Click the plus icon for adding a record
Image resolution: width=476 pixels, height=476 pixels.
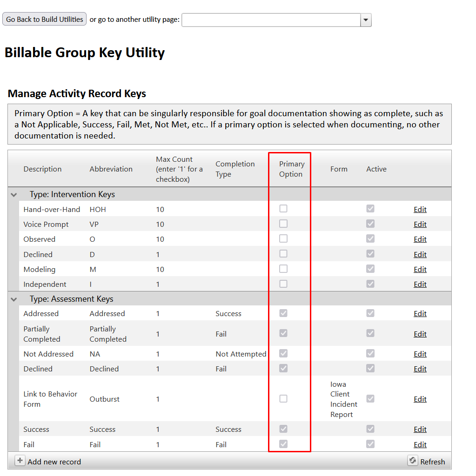tap(20, 461)
